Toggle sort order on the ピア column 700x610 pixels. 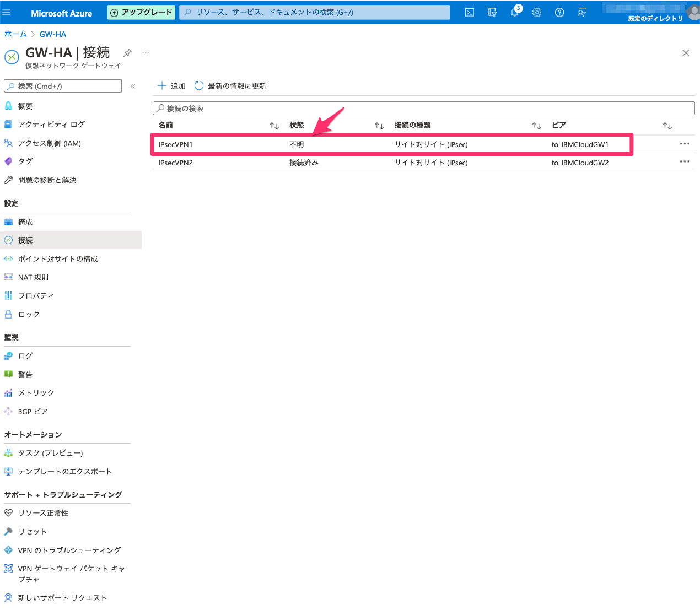[x=666, y=125]
